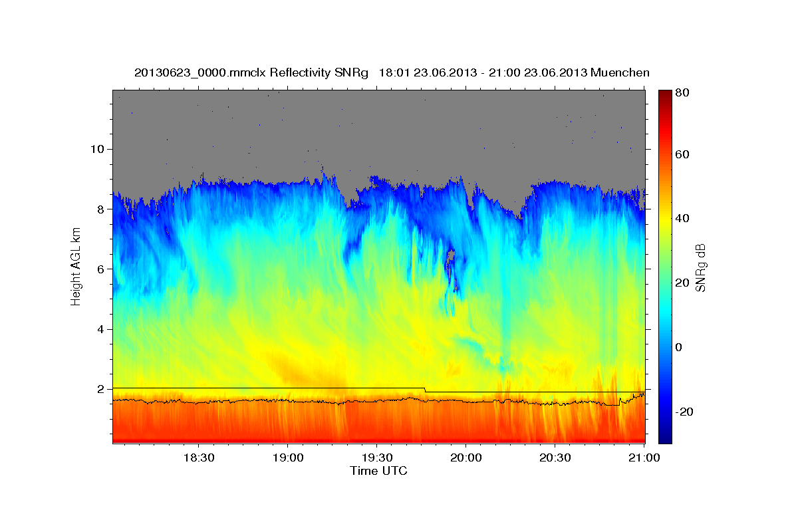
Task: Click the 20:30 time tick label
Action: [x=555, y=458]
